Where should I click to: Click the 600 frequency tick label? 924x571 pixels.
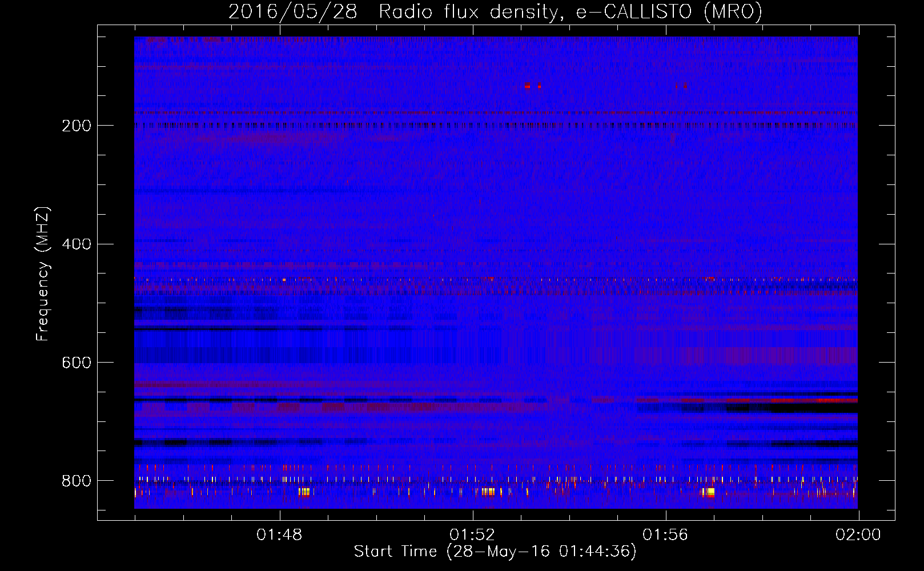click(x=77, y=363)
